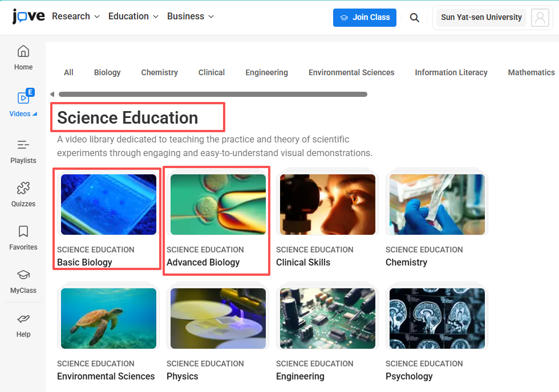Click the Join Class button
The height and width of the screenshot is (392, 559).
(x=364, y=18)
